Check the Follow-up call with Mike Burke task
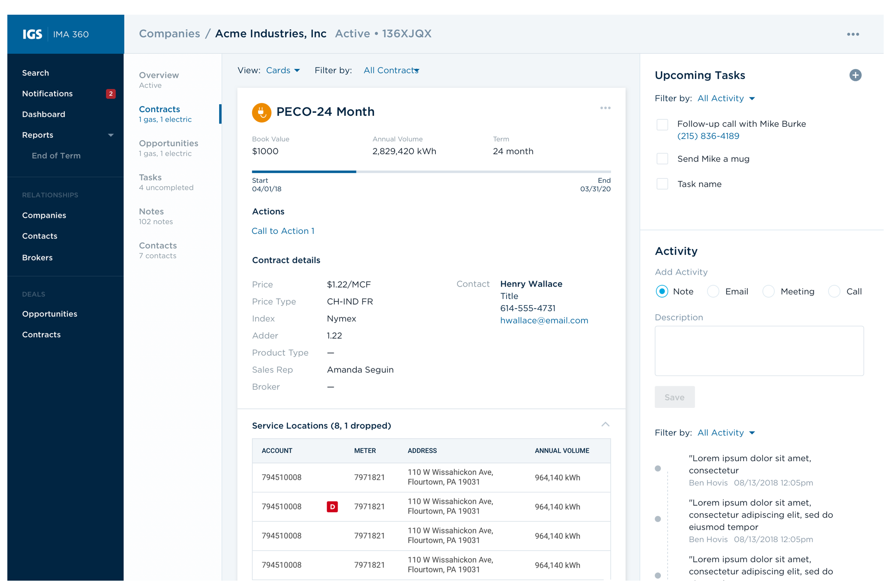 click(x=662, y=124)
